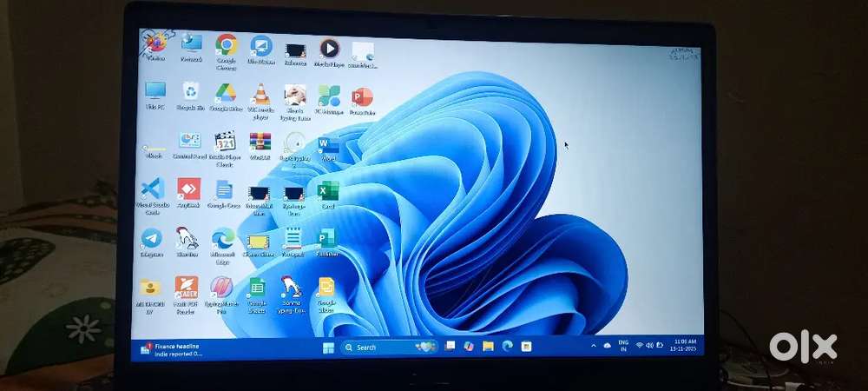
Task: Open the WinRAR desktop shortcut
Action: [x=260, y=146]
